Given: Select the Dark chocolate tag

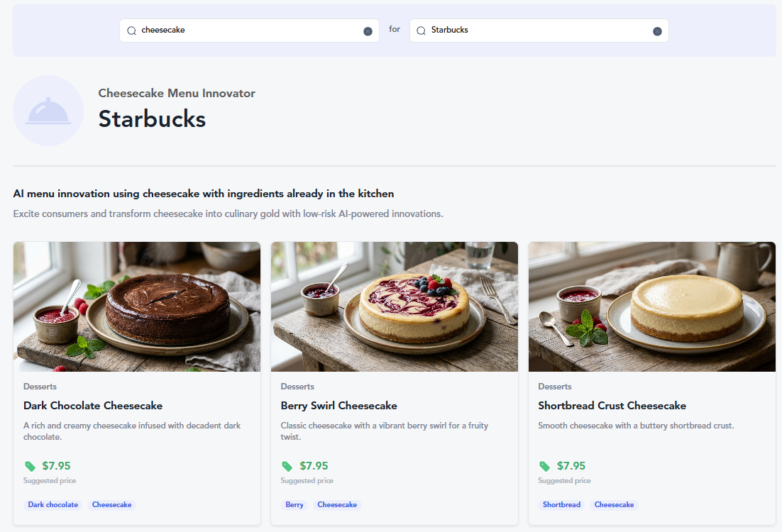Looking at the screenshot, I should [53, 504].
